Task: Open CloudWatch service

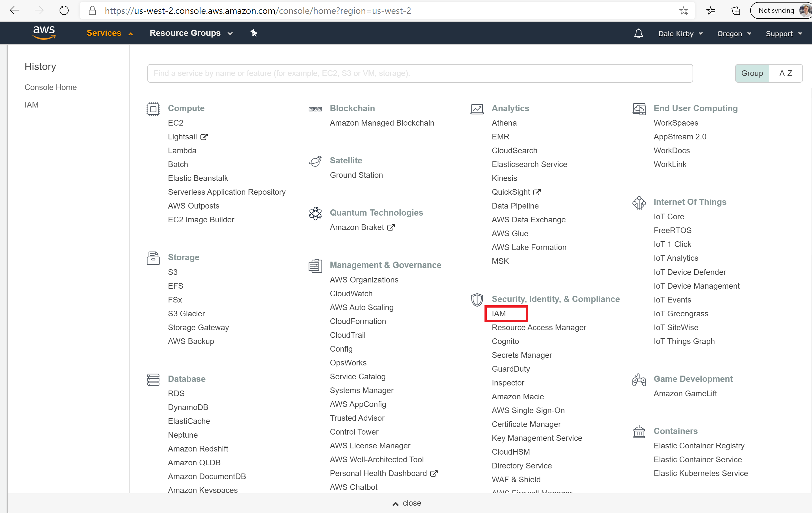Action: click(351, 293)
